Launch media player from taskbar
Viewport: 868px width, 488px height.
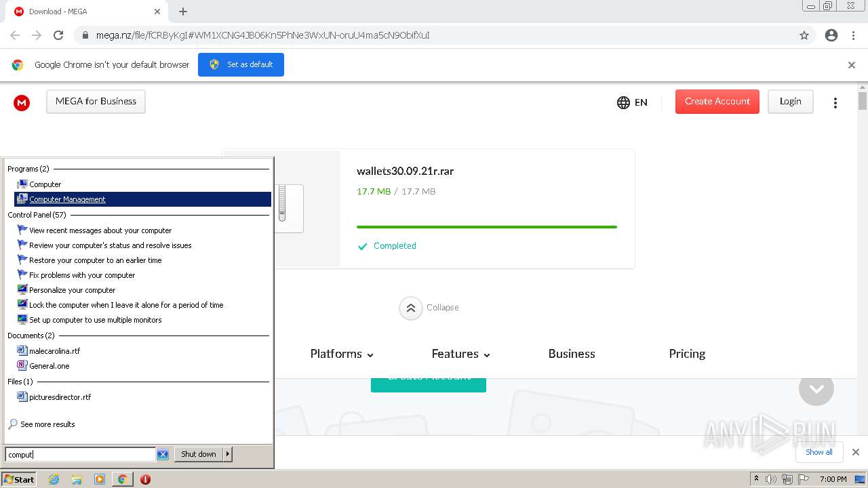click(x=100, y=479)
